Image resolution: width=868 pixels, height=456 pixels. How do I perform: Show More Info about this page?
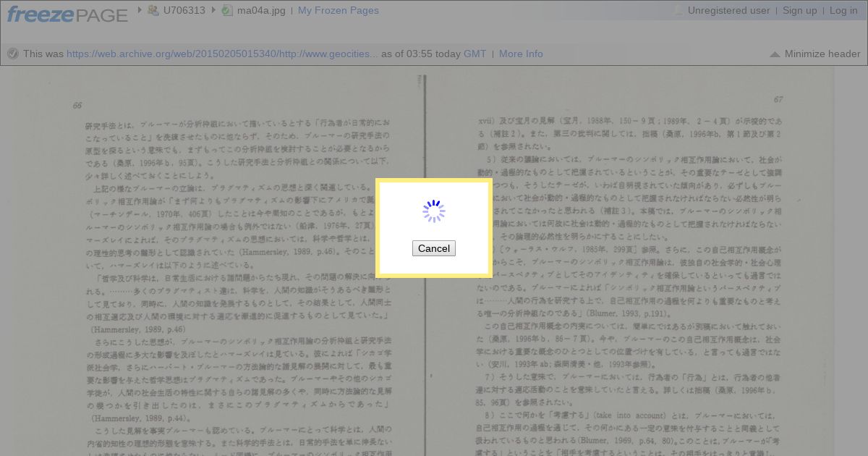coord(521,54)
